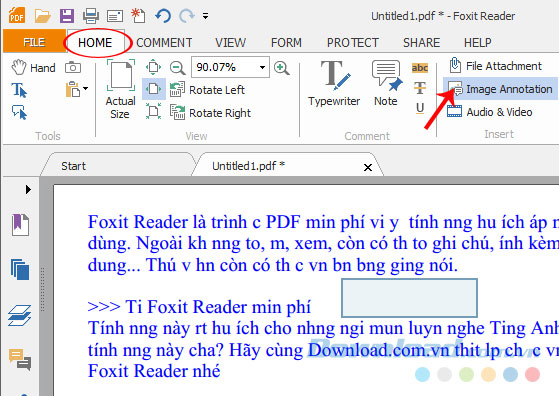559x396 pixels.
Task: Click Audio & Video in Insert group
Action: 489,112
